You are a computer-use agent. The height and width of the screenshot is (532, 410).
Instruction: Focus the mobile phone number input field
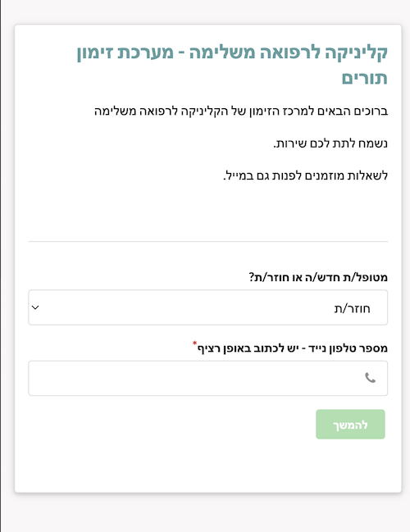(207, 379)
